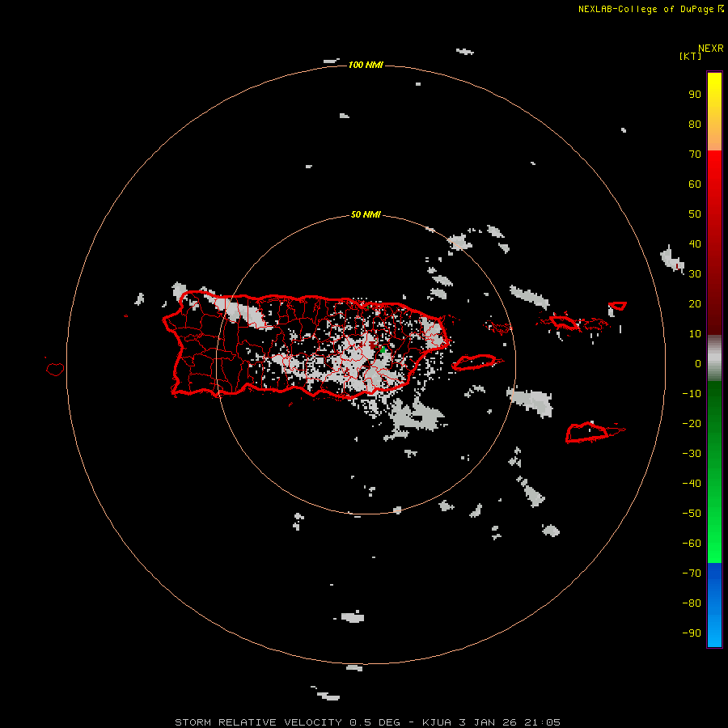Image resolution: width=728 pixels, height=728 pixels.
Task: Select the [KT] units label
Action: click(x=690, y=56)
